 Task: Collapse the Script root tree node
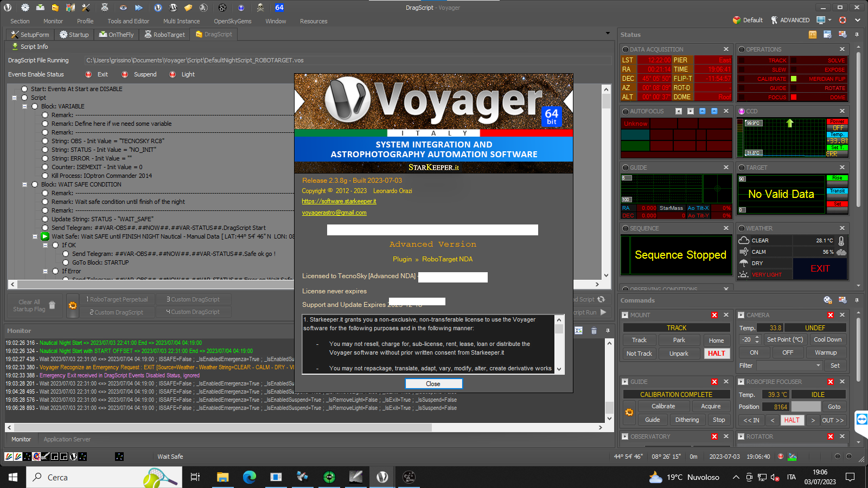14,98
